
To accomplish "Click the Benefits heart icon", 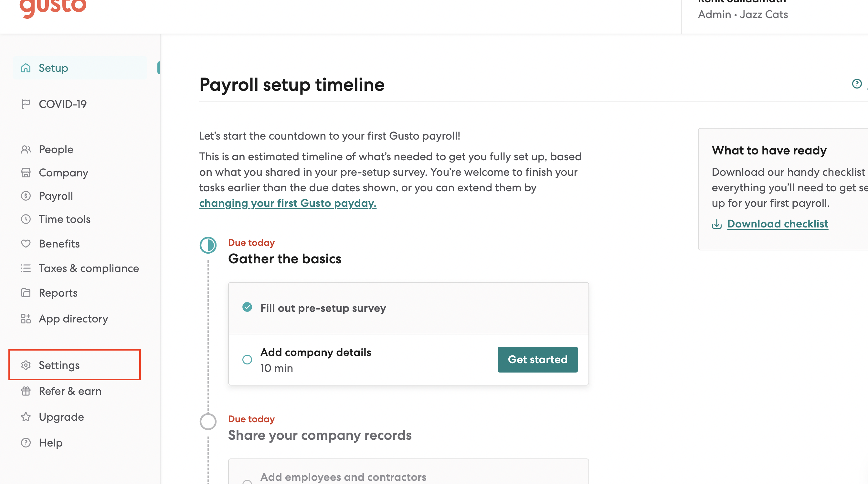I will [26, 244].
